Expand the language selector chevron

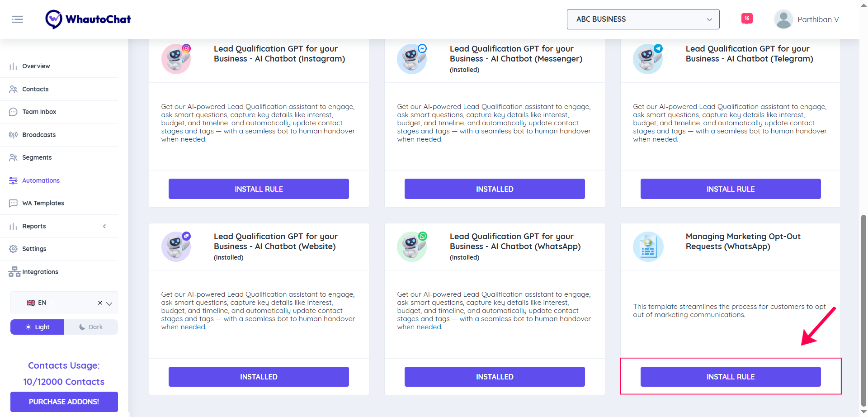pos(109,303)
